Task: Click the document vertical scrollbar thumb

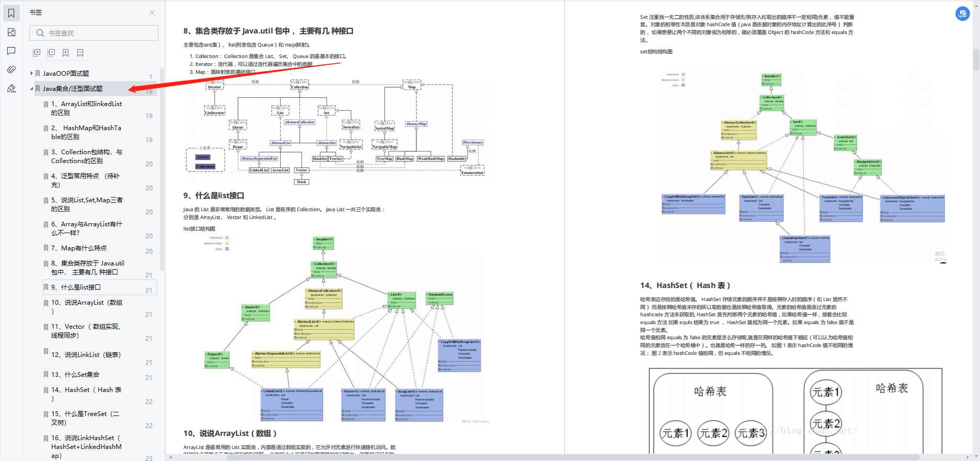Action: tap(976, 59)
